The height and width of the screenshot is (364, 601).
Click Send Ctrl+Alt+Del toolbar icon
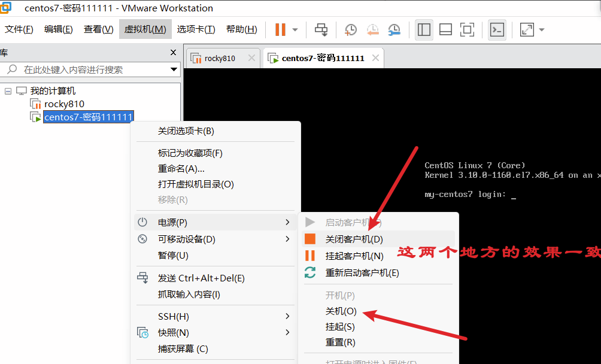(321, 29)
